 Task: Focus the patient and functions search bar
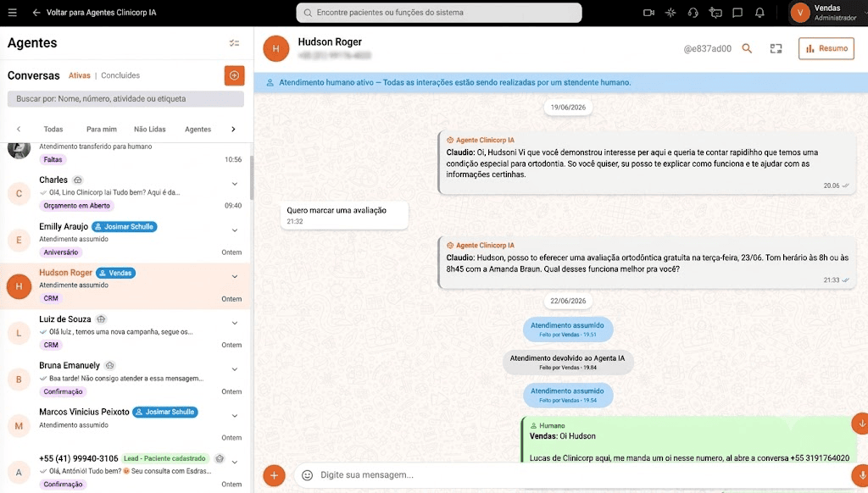coord(439,12)
